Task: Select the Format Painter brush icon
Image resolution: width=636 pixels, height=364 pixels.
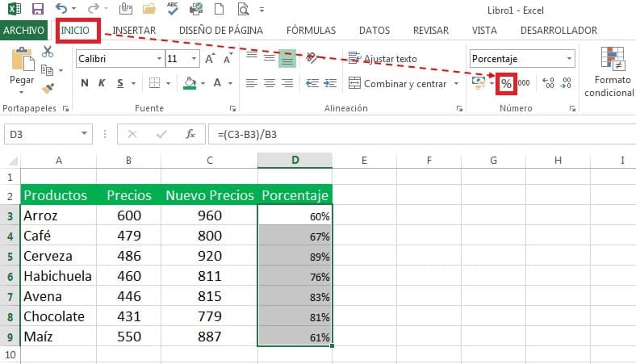Action: point(48,87)
